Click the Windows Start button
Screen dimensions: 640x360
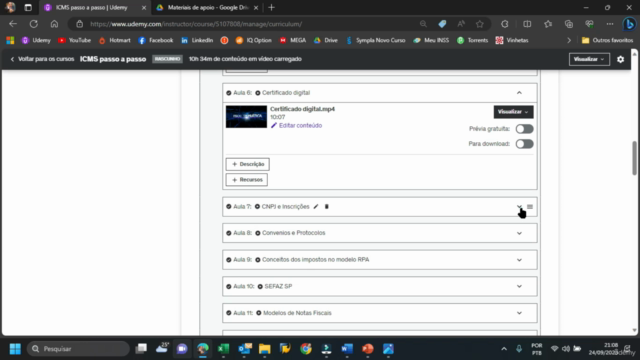click(x=15, y=349)
